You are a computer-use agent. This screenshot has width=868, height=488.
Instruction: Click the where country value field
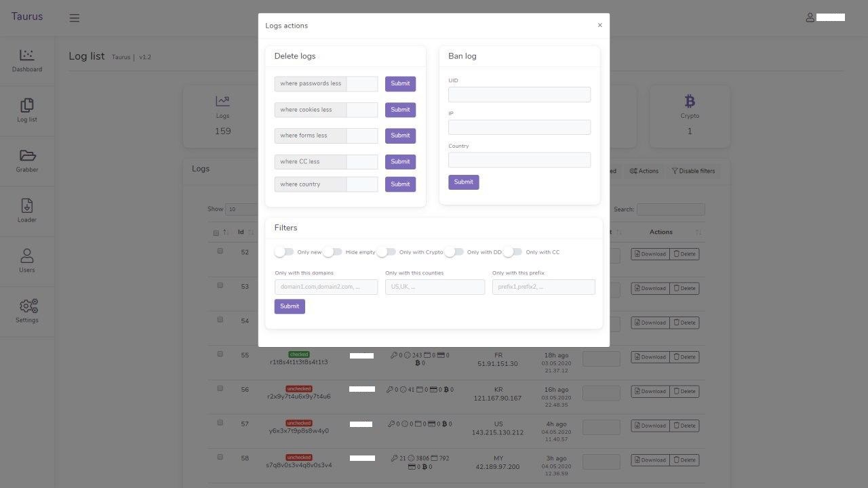click(x=362, y=184)
